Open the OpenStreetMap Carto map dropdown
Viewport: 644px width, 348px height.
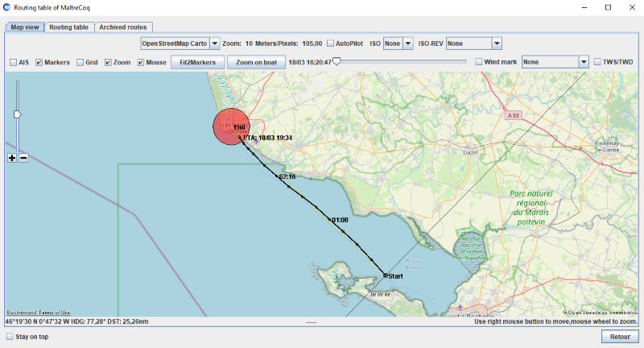coord(215,43)
